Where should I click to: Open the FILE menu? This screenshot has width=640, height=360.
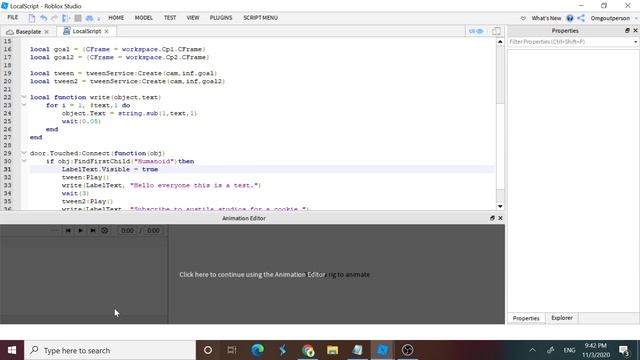(13, 18)
